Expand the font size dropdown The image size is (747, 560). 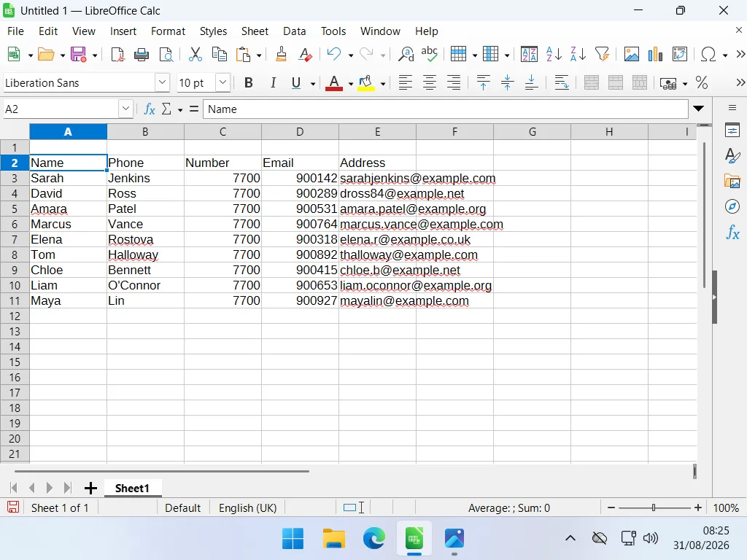pyautogui.click(x=223, y=83)
